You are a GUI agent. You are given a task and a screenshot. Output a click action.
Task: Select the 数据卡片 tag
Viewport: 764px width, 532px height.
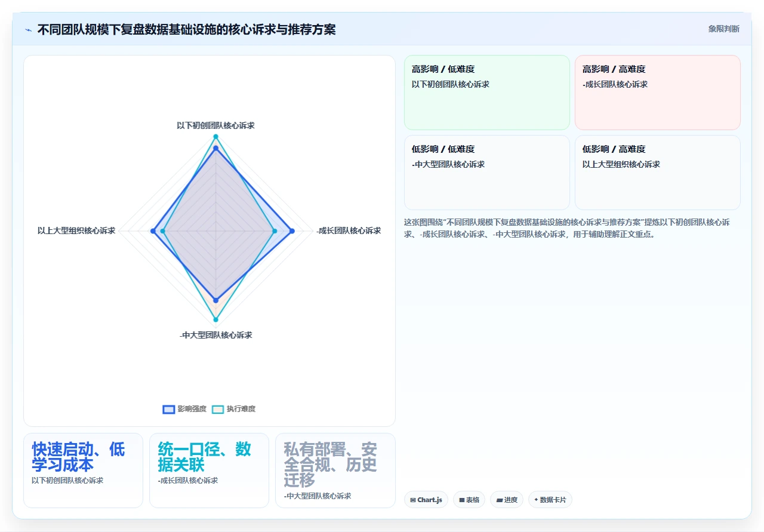(550, 500)
